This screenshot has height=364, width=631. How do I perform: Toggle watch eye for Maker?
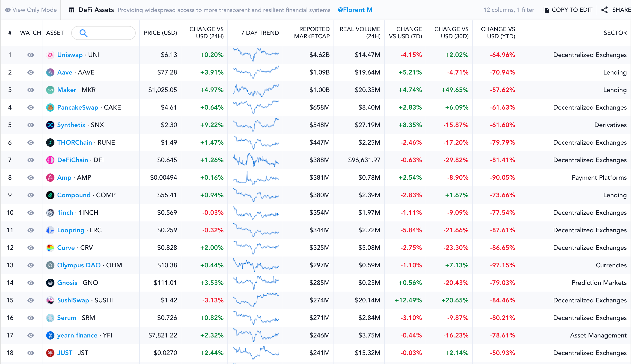pyautogui.click(x=31, y=90)
